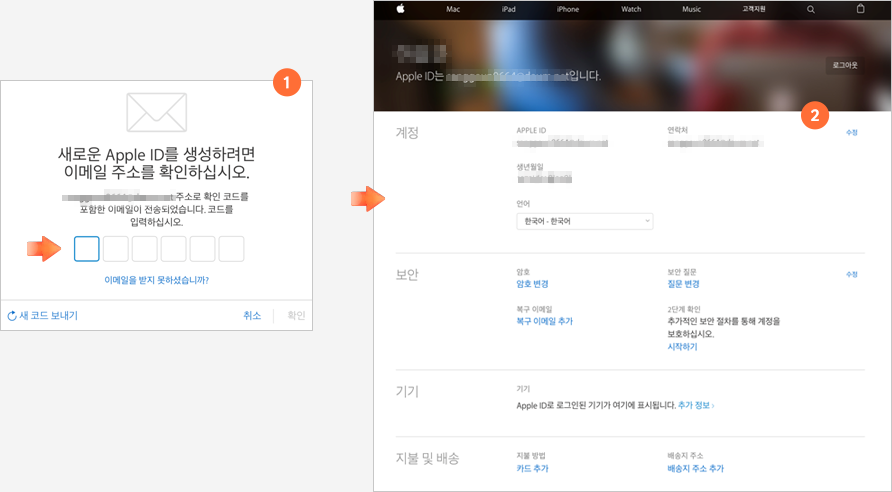Click the 보안 section heading
The image size is (892, 492).
407,274
